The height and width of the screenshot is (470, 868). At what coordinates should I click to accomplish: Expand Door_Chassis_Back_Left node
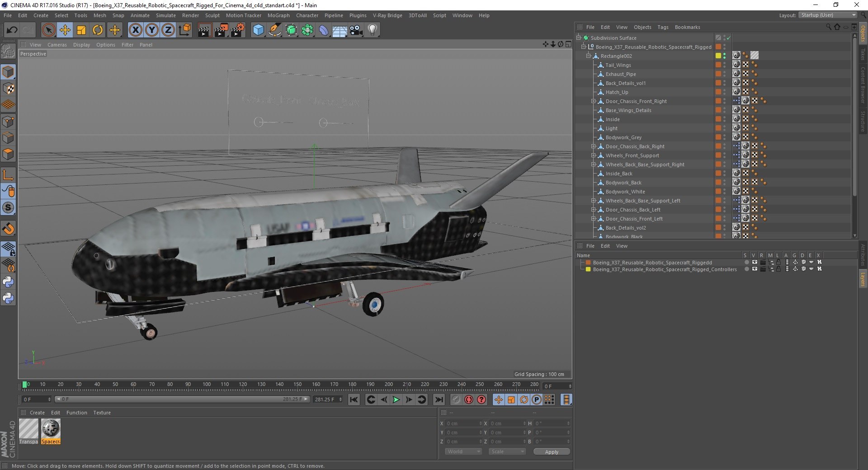point(593,209)
